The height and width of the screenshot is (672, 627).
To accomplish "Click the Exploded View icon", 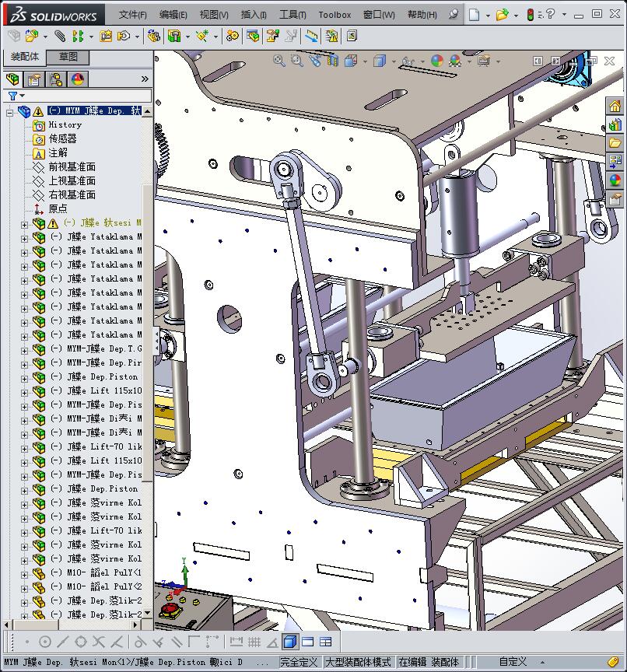I will [272, 37].
